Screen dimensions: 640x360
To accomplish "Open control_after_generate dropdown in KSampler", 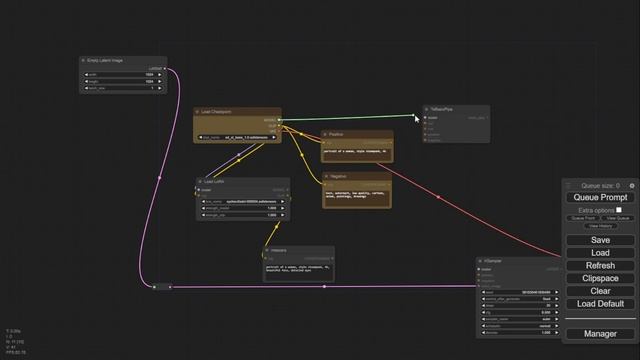I will 520,299.
